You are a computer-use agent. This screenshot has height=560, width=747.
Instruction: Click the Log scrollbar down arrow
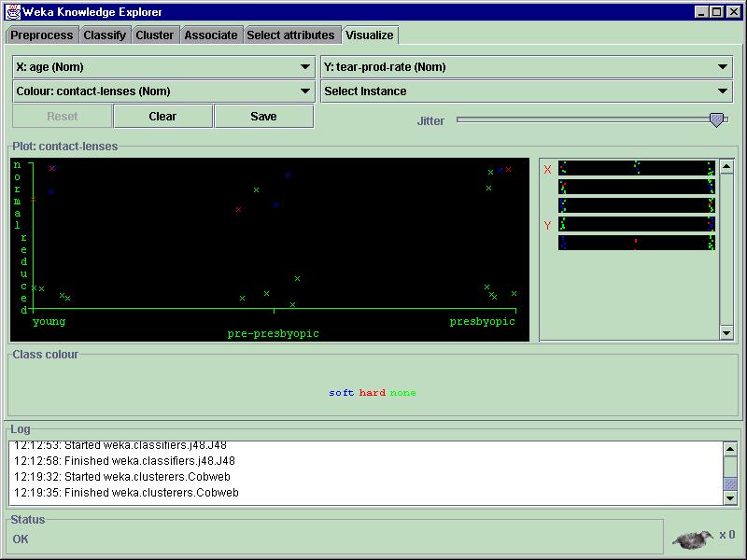(730, 498)
